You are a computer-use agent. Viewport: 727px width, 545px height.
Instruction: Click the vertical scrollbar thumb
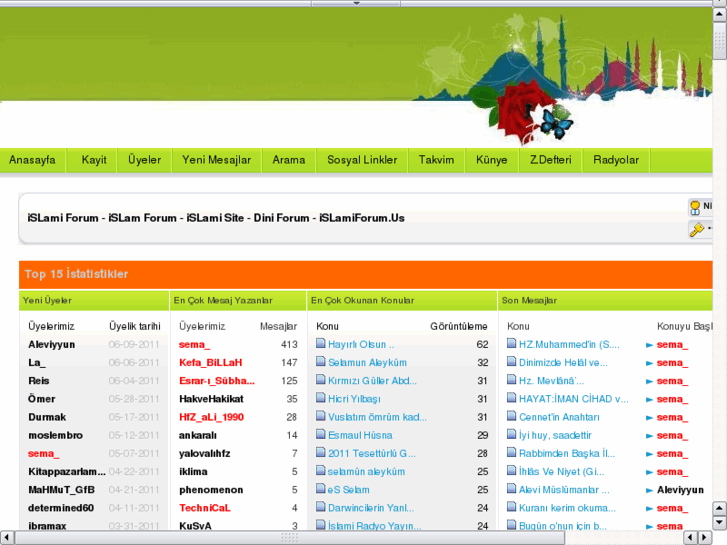[720, 41]
